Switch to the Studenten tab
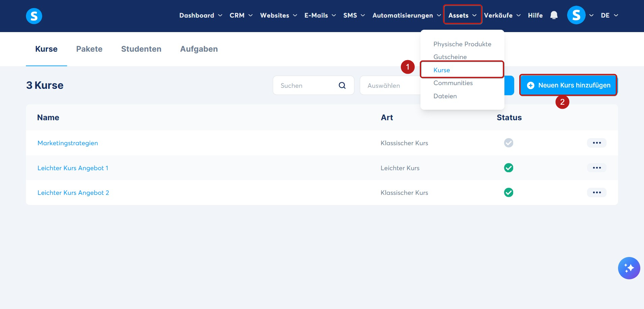Viewport: 644px width, 309px height. [141, 49]
